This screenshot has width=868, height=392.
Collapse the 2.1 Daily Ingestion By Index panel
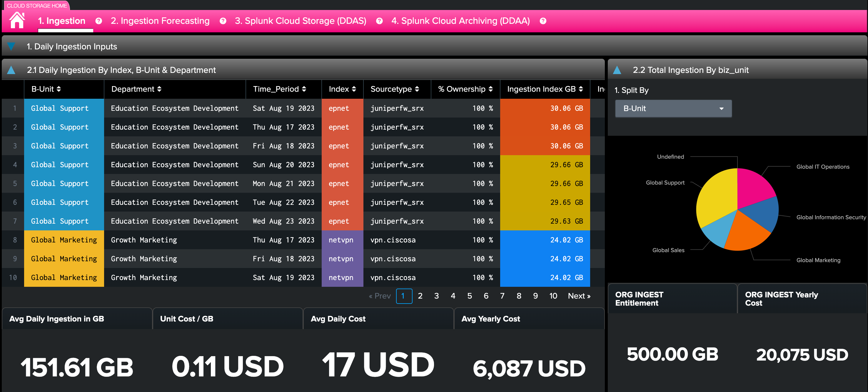(11, 70)
